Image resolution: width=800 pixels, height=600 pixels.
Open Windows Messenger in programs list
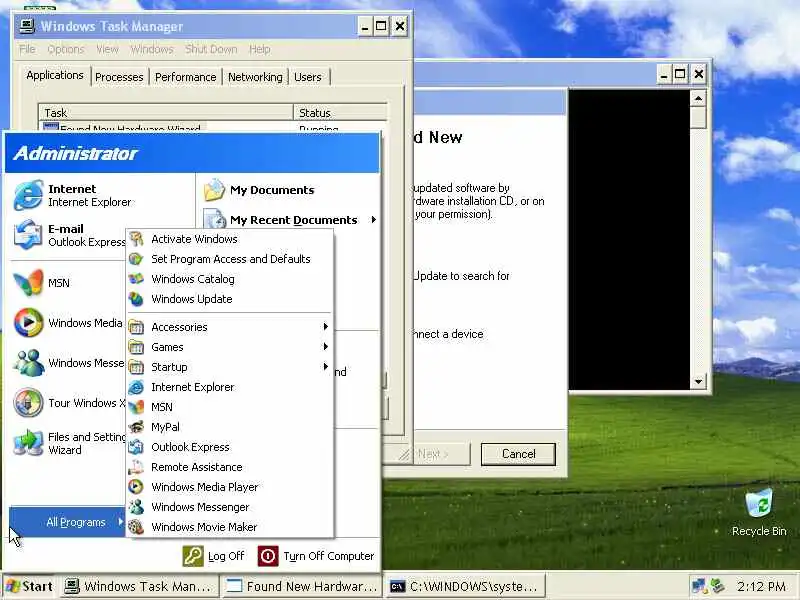pyautogui.click(x=230, y=507)
